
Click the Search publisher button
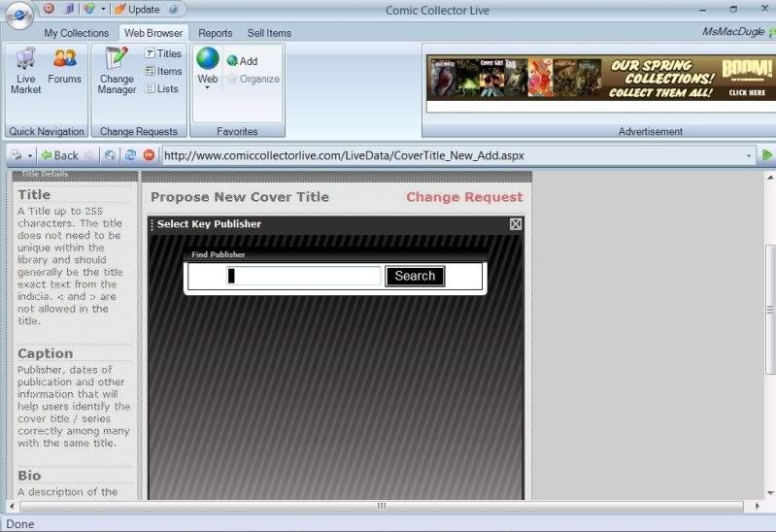point(415,276)
